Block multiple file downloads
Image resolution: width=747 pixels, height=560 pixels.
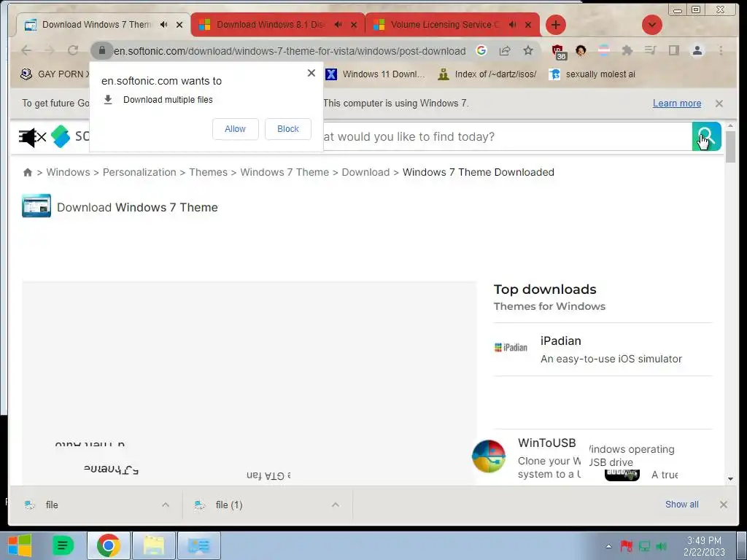coord(288,129)
